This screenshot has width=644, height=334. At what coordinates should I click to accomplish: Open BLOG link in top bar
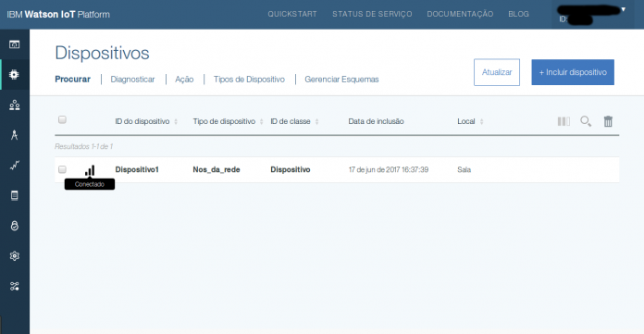(518, 14)
